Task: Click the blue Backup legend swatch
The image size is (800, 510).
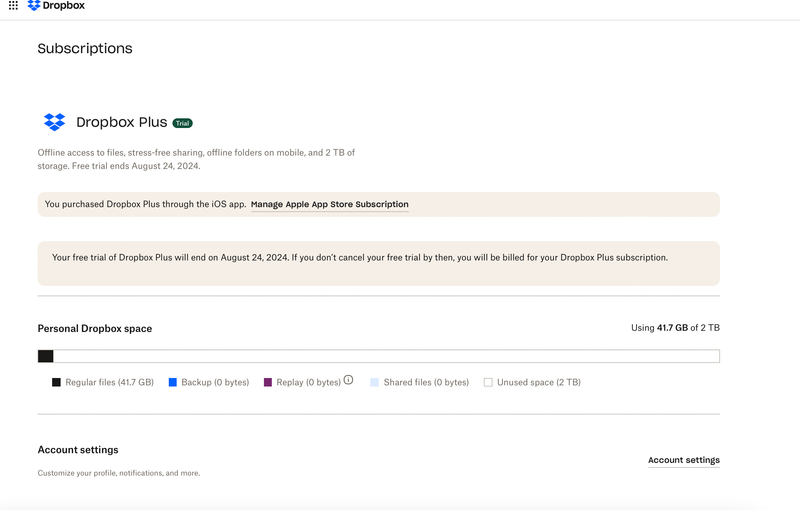Action: pos(173,382)
